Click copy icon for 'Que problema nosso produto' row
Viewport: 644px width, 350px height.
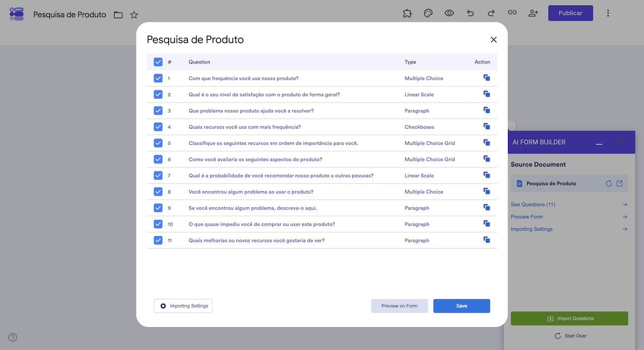[487, 110]
